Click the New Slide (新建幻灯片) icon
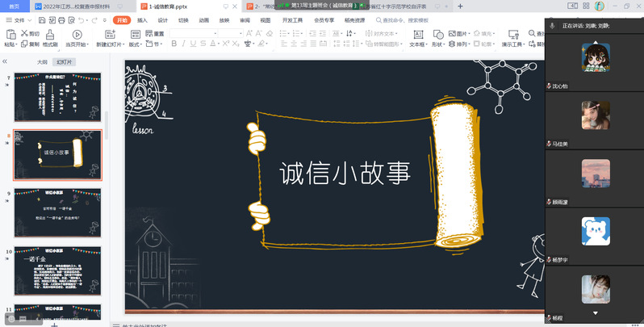This screenshot has width=644, height=327. [111, 35]
